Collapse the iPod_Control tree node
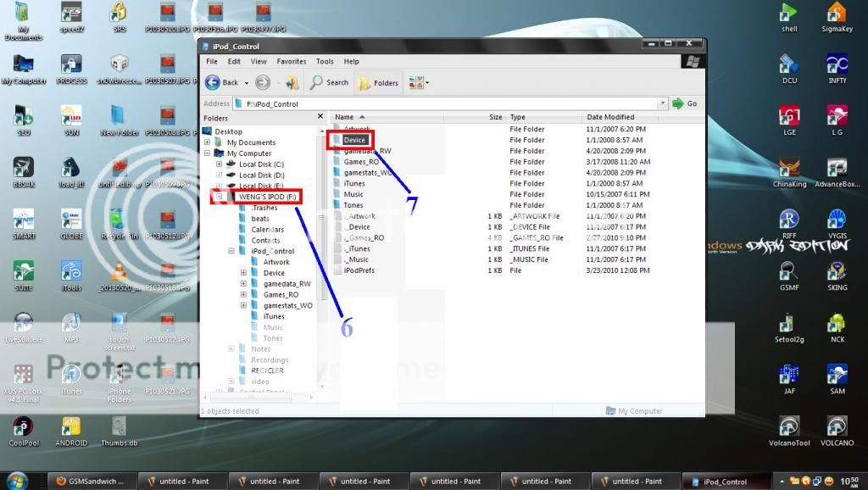 pyautogui.click(x=231, y=251)
